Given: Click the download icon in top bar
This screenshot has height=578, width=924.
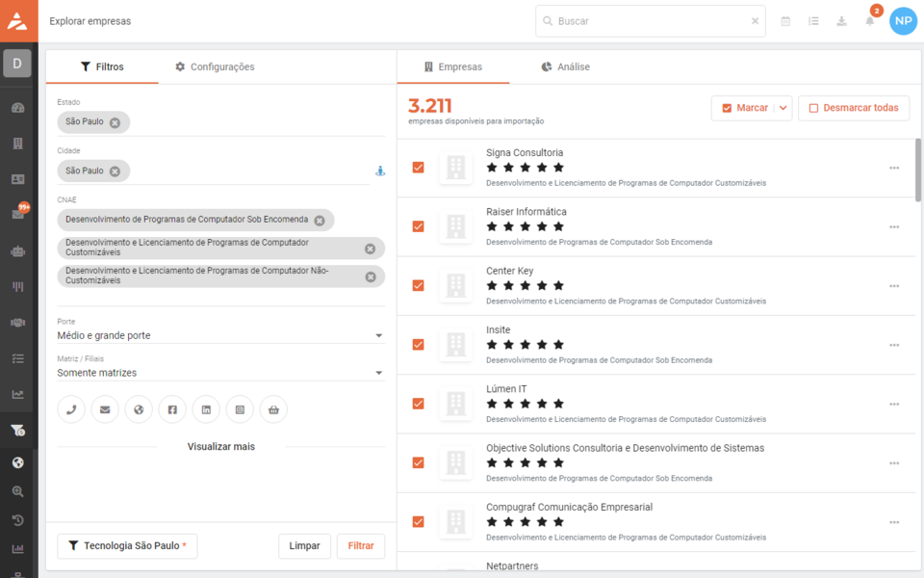Looking at the screenshot, I should pos(841,21).
